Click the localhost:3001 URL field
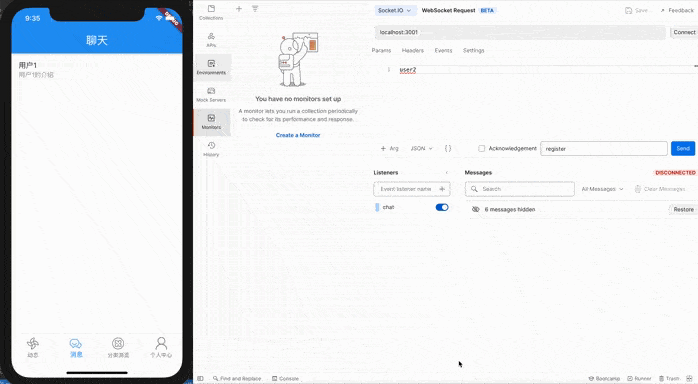The image size is (698, 384). point(520,32)
